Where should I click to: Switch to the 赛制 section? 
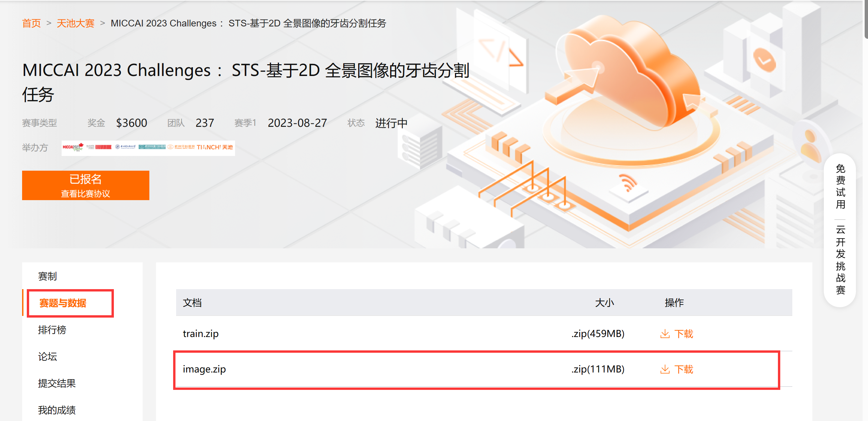pyautogui.click(x=48, y=276)
